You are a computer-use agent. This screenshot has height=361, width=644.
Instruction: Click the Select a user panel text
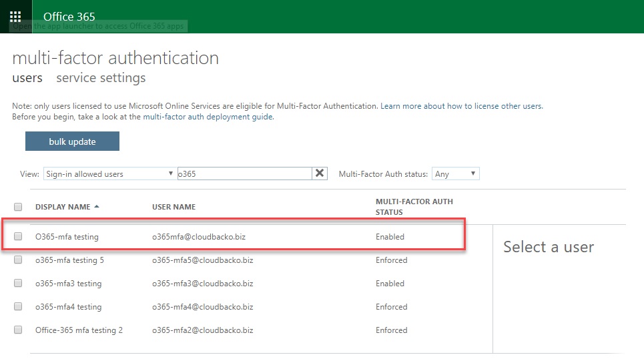[x=549, y=247]
